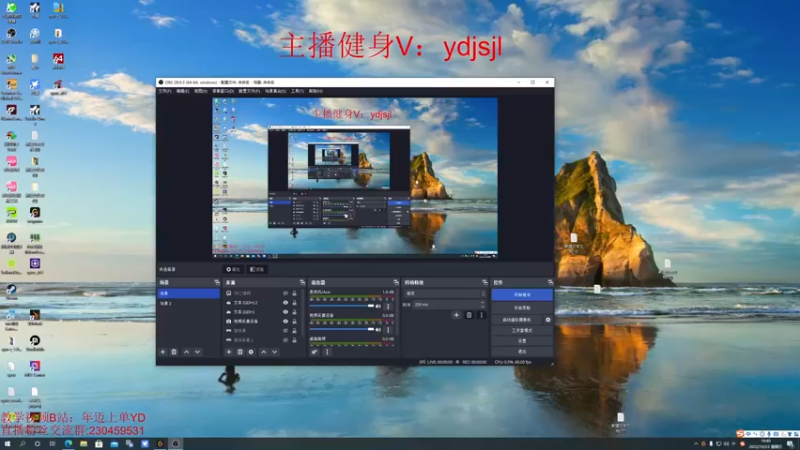Lock the 文本 (GDI+) 2 source
Screen dimensions: 800x450
point(294,303)
